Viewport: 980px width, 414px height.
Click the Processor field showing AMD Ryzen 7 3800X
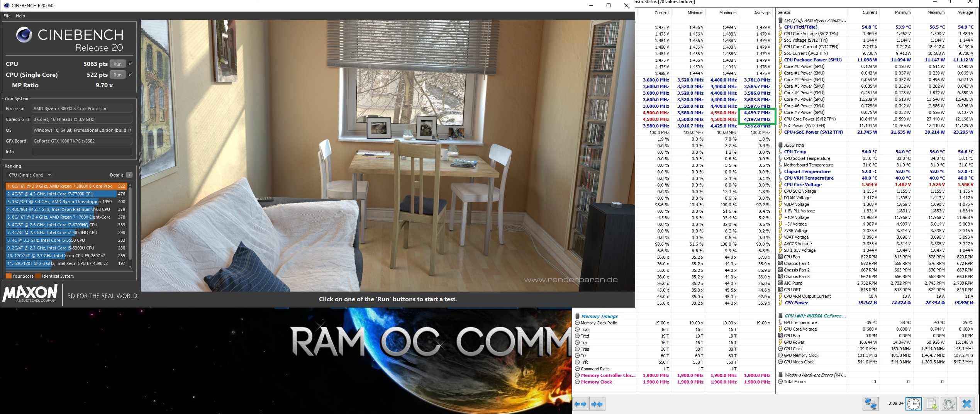(82, 109)
